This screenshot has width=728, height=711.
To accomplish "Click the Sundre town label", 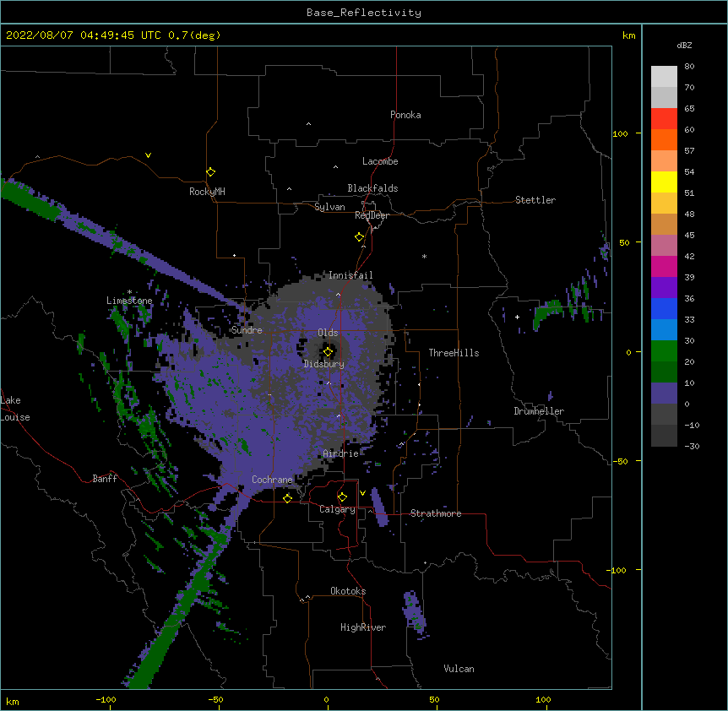I will coord(247,330).
